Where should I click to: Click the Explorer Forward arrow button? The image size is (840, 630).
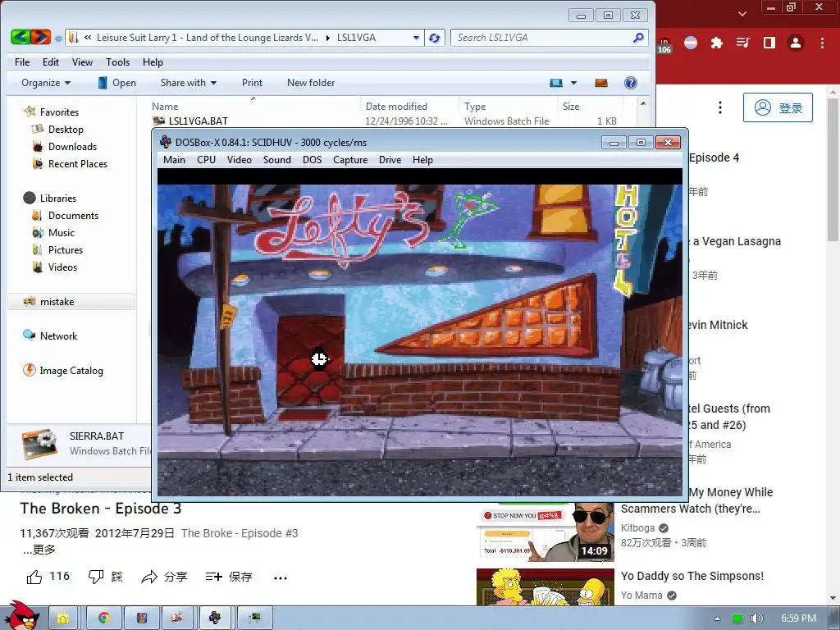(41, 37)
